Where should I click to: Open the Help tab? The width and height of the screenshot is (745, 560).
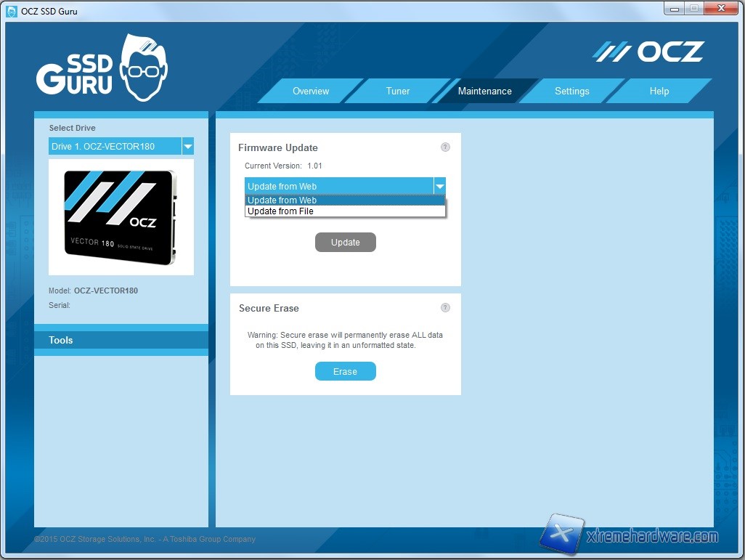tap(659, 91)
